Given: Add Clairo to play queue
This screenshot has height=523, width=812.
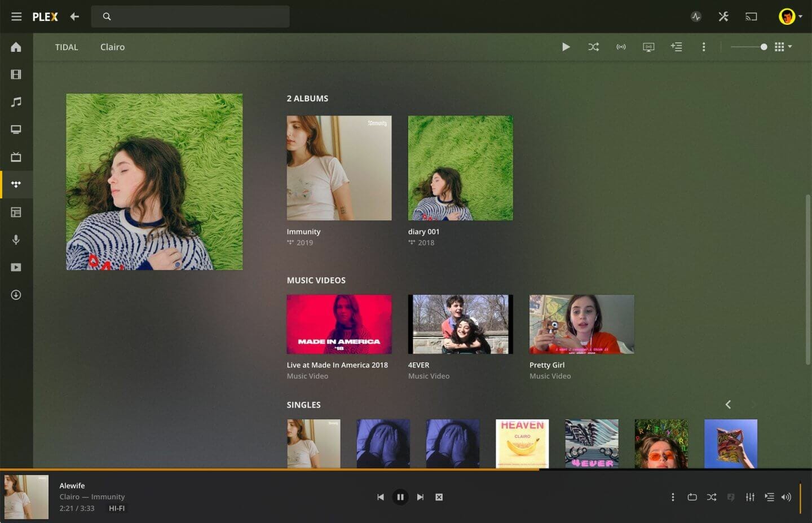Looking at the screenshot, I should (676, 47).
